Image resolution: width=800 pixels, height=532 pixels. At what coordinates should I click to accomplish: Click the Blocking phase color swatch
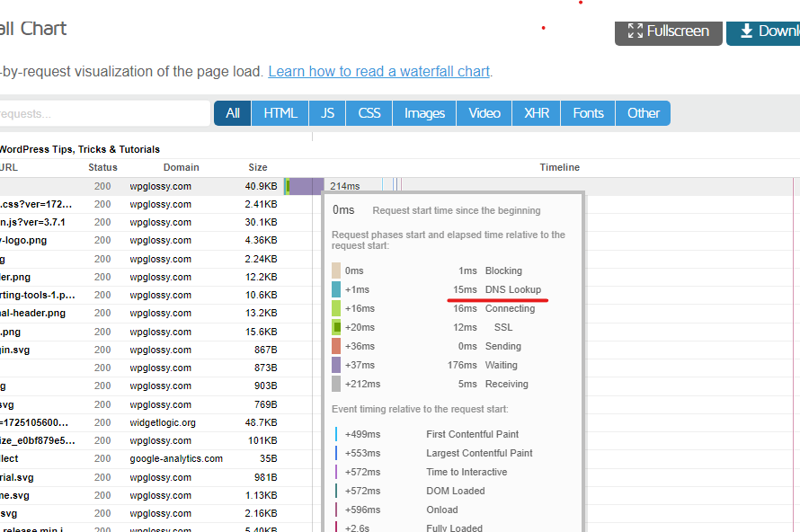pyautogui.click(x=335, y=270)
